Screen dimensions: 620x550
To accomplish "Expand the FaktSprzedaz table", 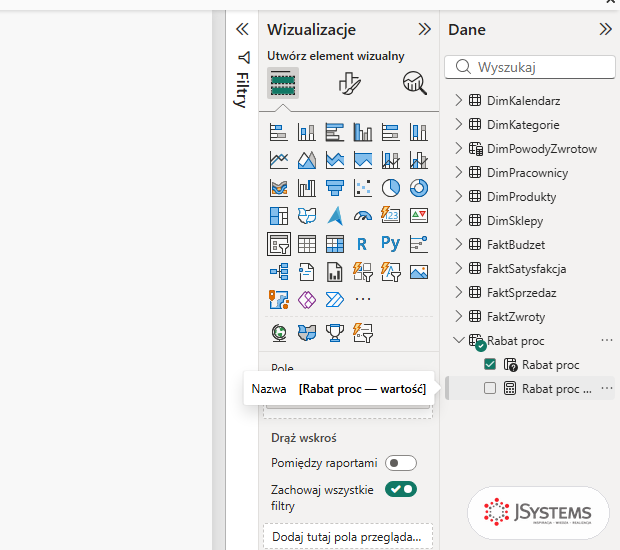I will coord(458,293).
